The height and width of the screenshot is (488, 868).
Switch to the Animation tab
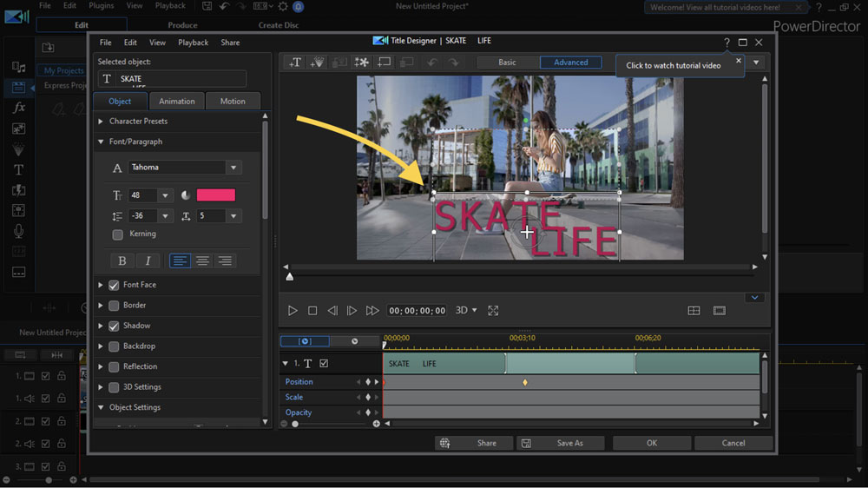coord(177,102)
